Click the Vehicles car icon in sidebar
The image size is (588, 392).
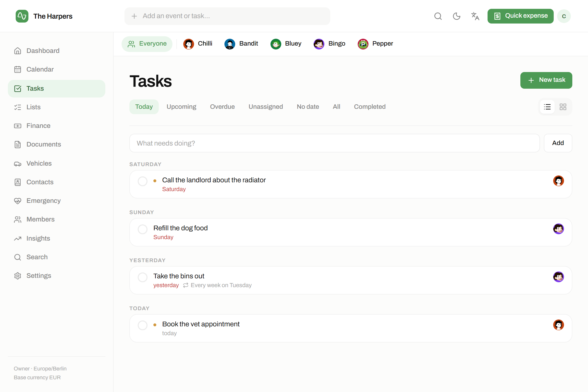17,163
